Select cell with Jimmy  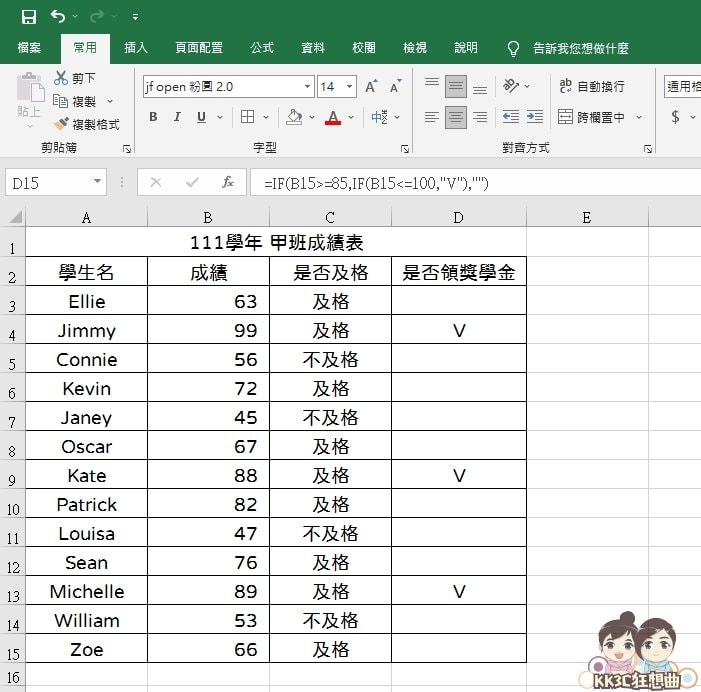tap(87, 330)
